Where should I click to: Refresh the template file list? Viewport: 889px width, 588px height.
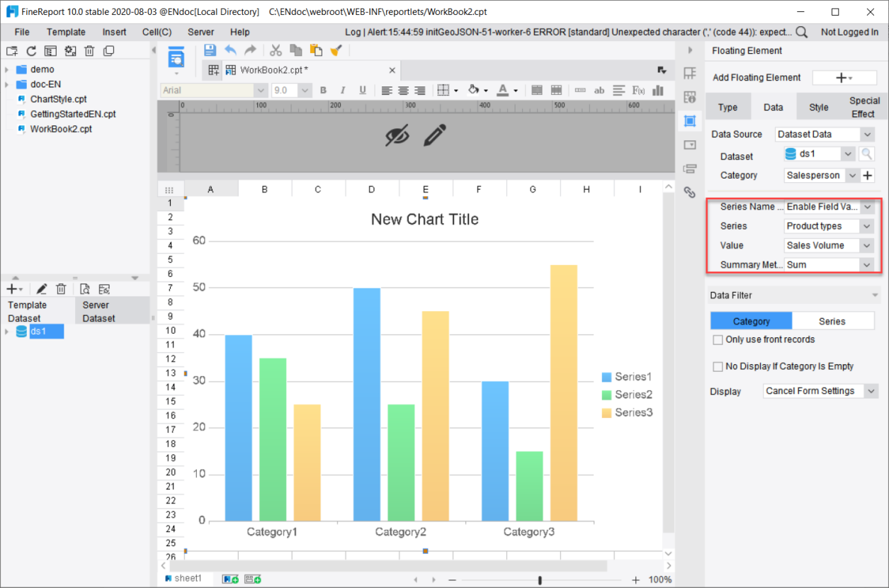tap(31, 51)
